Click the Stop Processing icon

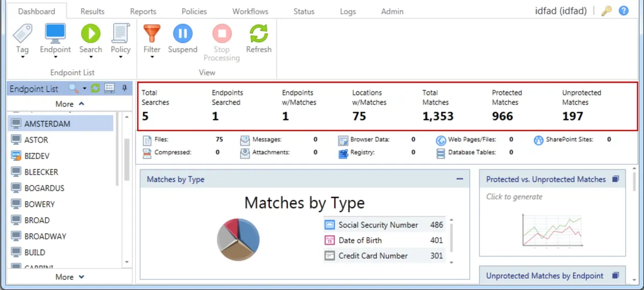[222, 33]
